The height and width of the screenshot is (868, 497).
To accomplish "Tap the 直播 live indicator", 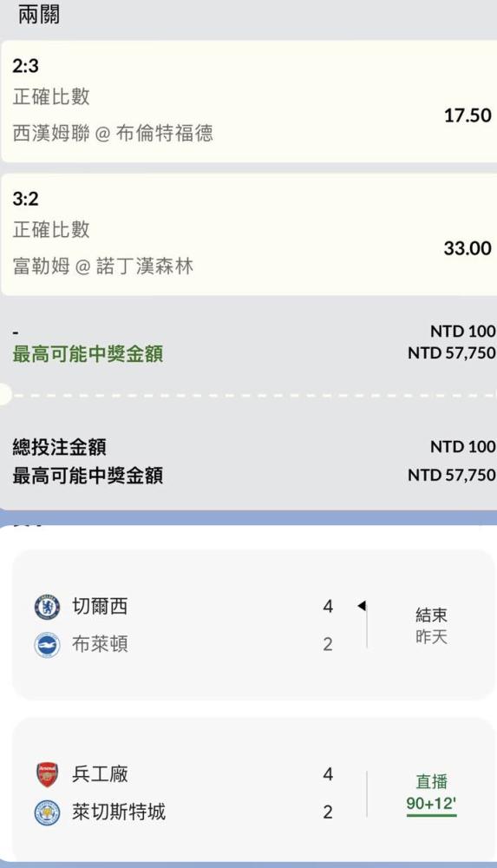I will click(432, 782).
